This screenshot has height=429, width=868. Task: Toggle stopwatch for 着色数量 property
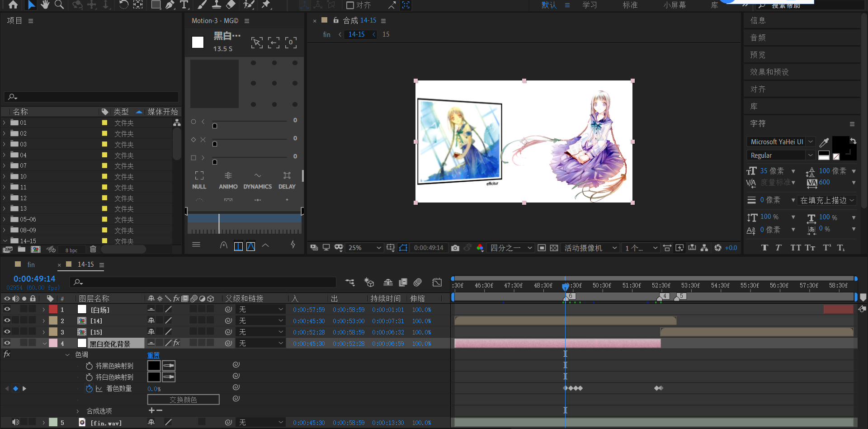click(x=89, y=389)
